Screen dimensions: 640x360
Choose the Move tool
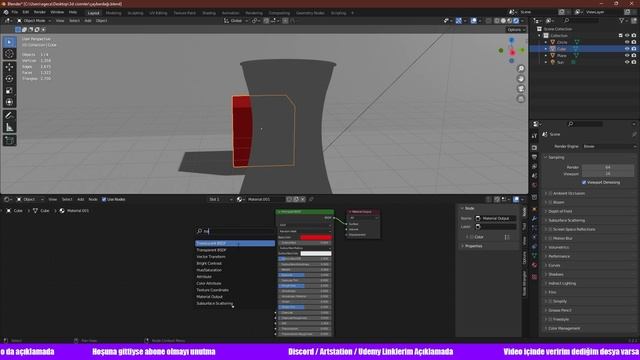click(x=9, y=67)
